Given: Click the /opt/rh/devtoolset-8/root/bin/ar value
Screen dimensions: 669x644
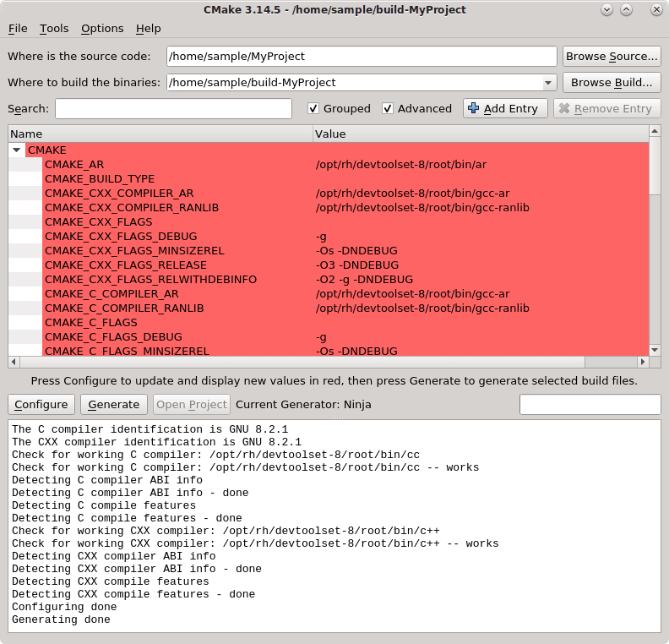Looking at the screenshot, I should [400, 164].
